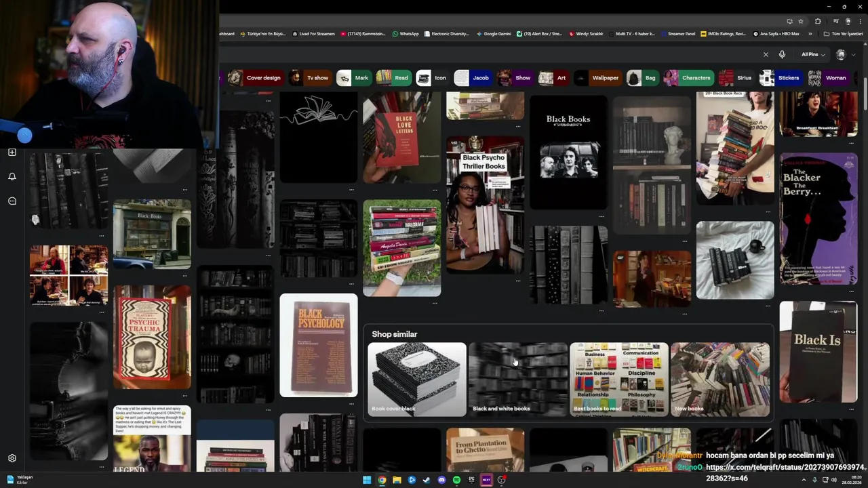Open Epic Games Launcher from the taskbar
Image resolution: width=868 pixels, height=488 pixels.
(471, 480)
